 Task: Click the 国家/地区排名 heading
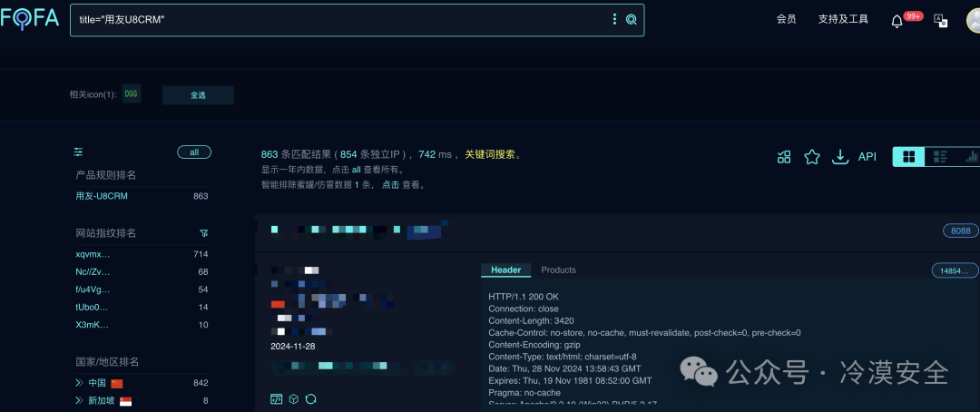[107, 362]
